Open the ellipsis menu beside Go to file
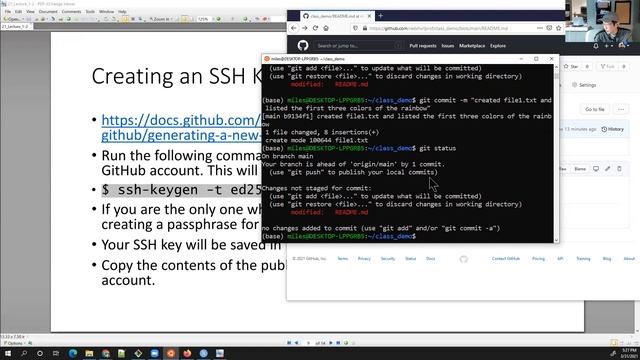The image size is (640, 360). pyautogui.click(x=621, y=109)
